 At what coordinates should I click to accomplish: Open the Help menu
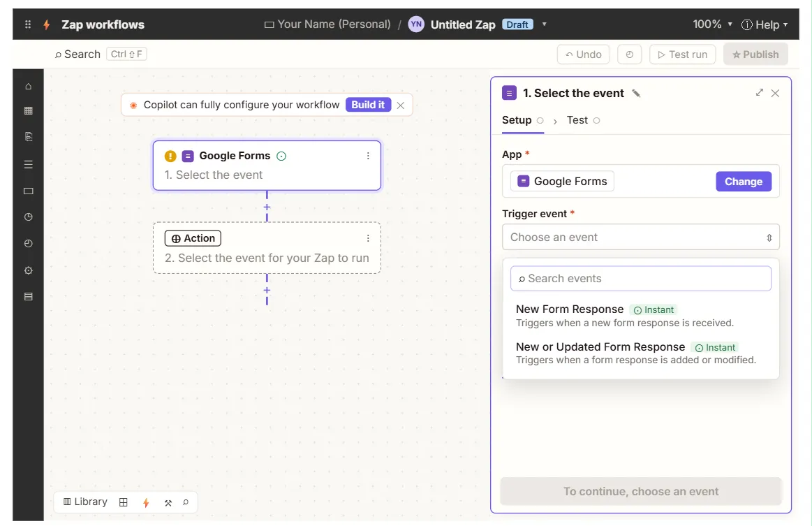tap(765, 24)
